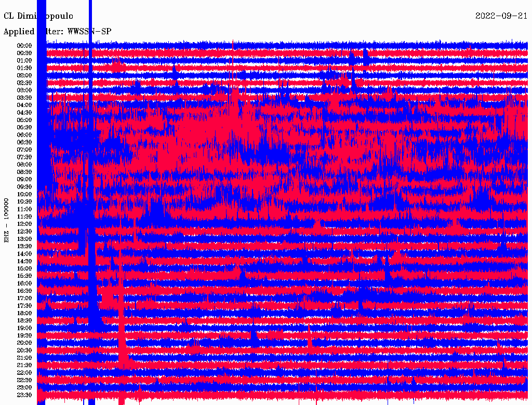The image size is (532, 405).
Task: Select the 19:00 time label
Action: point(24,328)
